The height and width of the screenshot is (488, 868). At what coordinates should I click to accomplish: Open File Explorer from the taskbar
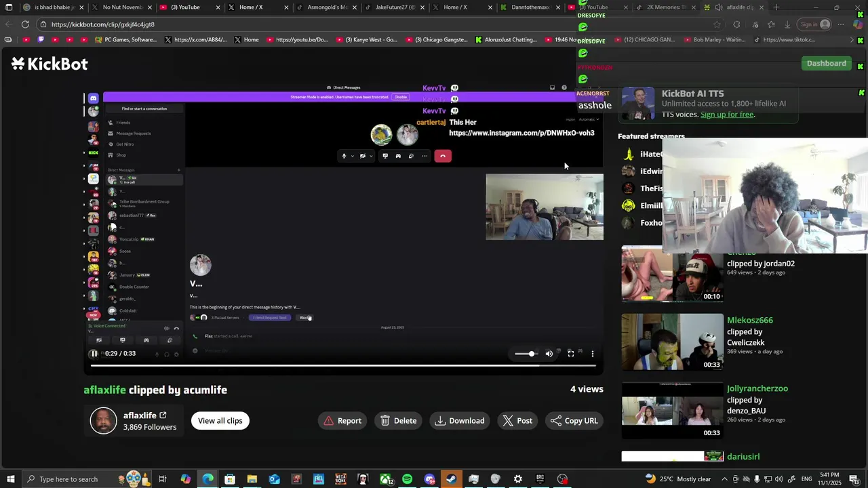252,479
